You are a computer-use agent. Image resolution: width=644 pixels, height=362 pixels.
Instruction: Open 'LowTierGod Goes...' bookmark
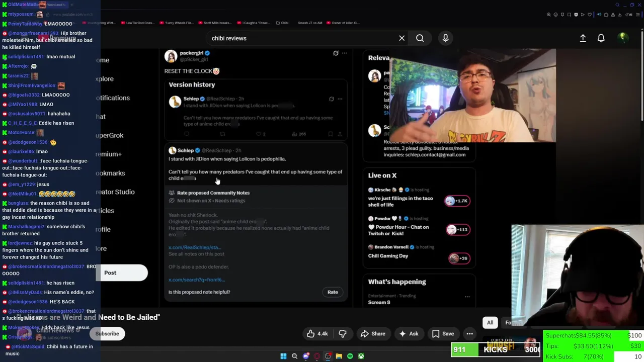point(137,23)
